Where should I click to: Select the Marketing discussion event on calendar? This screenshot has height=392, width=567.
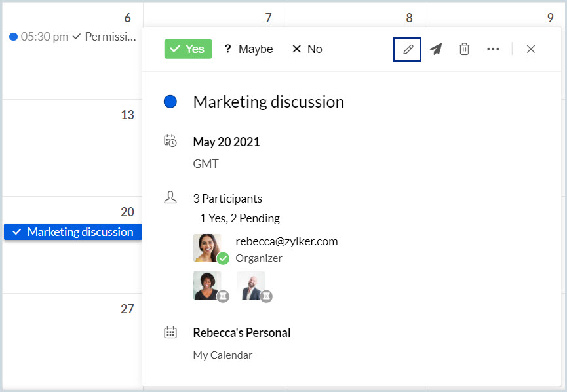pyautogui.click(x=73, y=231)
